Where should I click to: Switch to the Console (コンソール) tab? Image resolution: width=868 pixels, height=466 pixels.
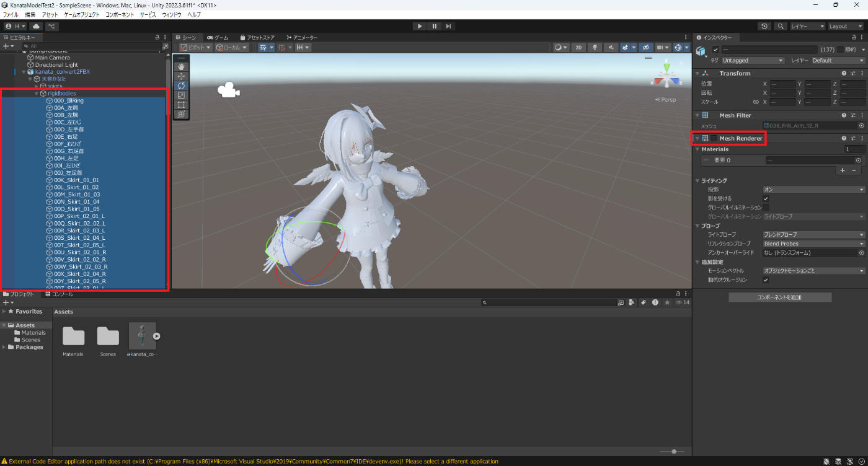(x=59, y=294)
